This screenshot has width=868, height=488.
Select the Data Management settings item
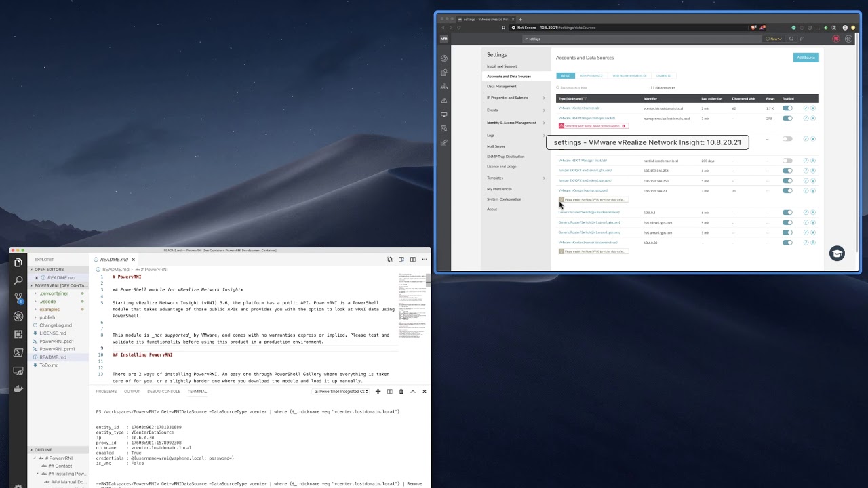pyautogui.click(x=501, y=86)
